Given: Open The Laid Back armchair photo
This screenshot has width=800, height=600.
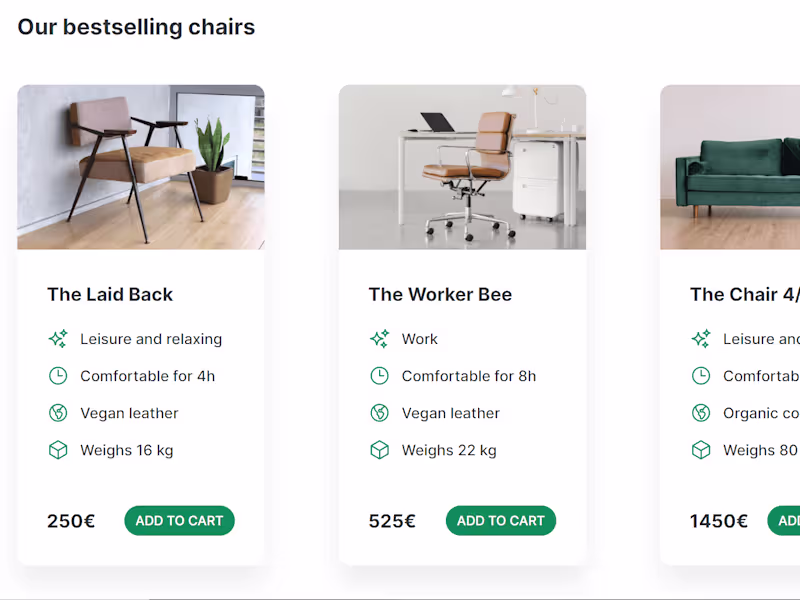Looking at the screenshot, I should coord(141,167).
